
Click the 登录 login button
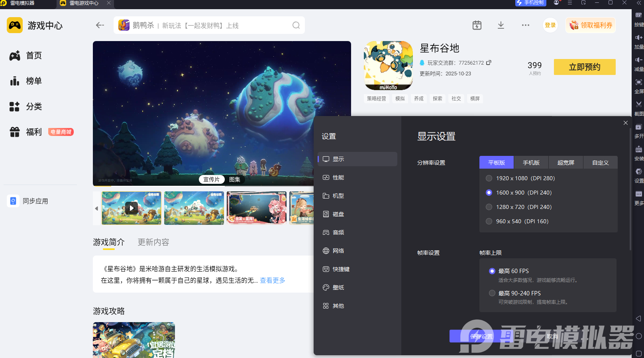click(550, 25)
